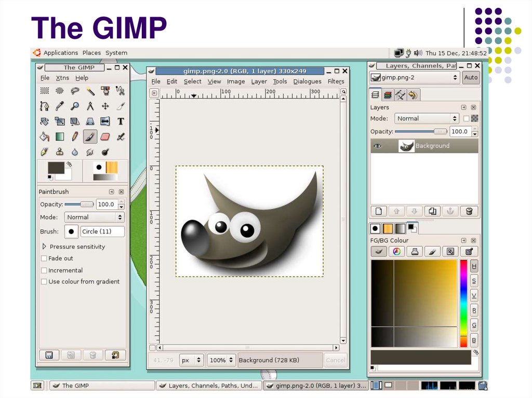The height and width of the screenshot is (398, 532).
Task: Select the Colour Picker eyedropper tool
Action: [60, 106]
